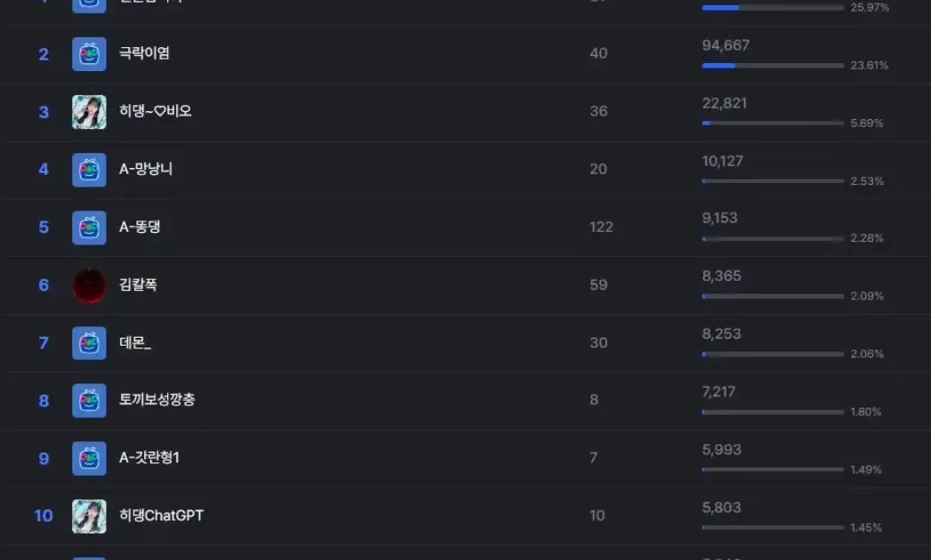Click the avatar icon next to A-갓란형1
931x560 pixels.
(x=89, y=459)
